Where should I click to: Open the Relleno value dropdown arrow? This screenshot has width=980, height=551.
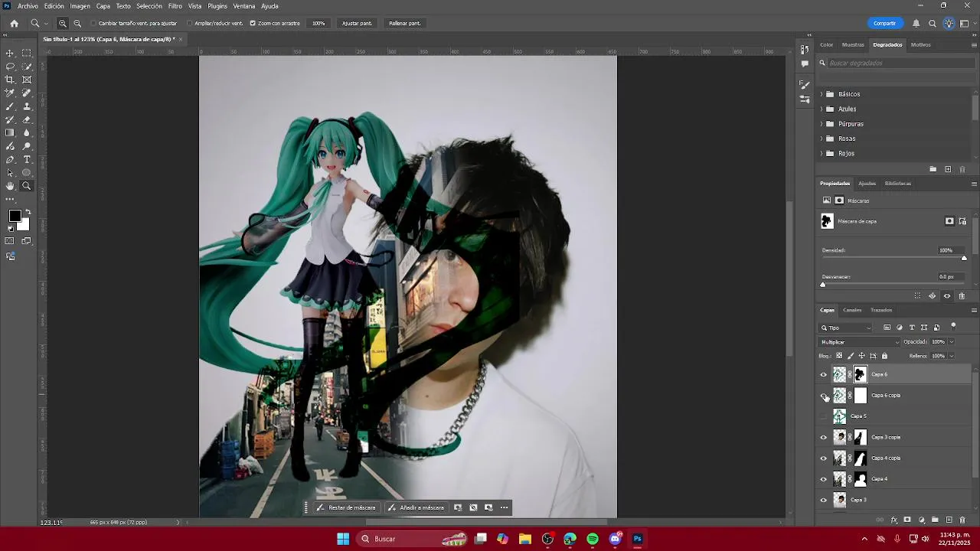[952, 356]
